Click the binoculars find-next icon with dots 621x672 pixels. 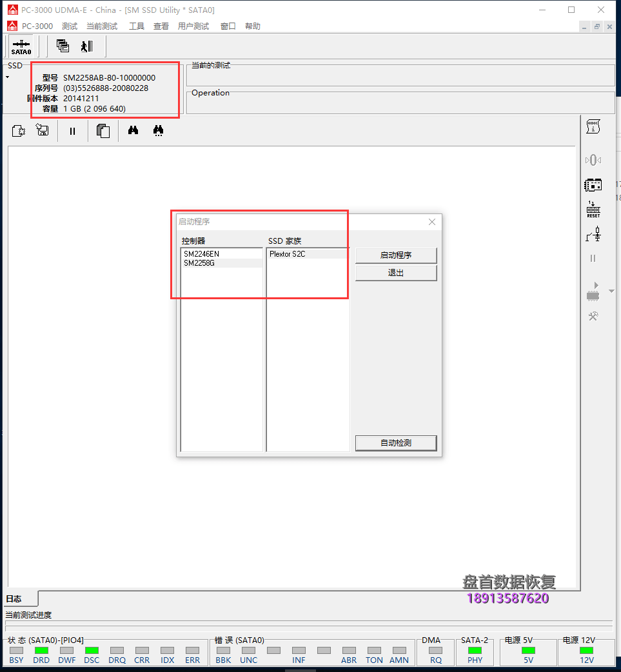tap(158, 130)
